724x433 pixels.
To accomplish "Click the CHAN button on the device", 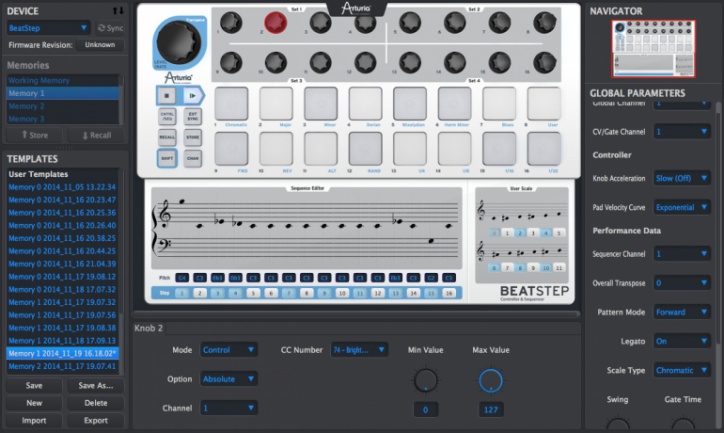I will (x=193, y=158).
